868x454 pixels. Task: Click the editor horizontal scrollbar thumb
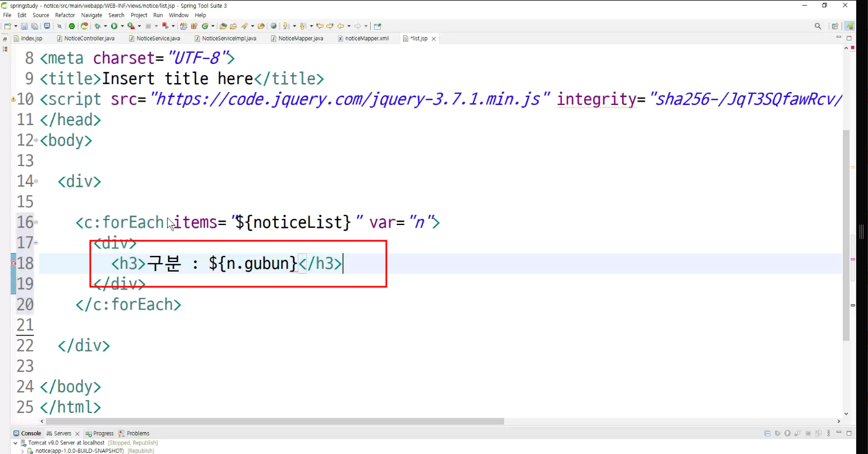(x=275, y=421)
